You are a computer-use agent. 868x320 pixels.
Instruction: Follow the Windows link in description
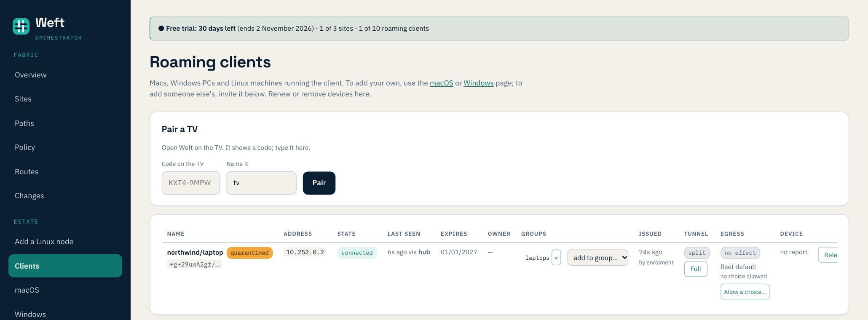479,83
